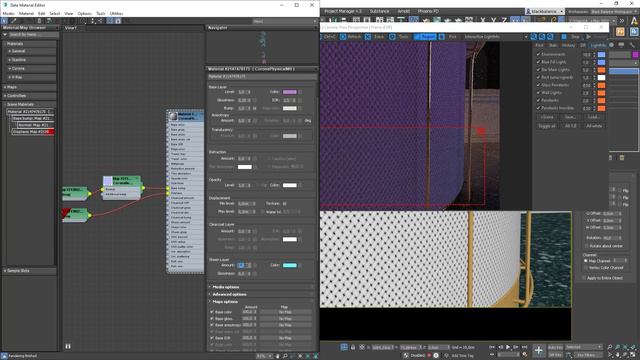640x360 pixels.
Task: Click the Sheen Layer cyan color swatch
Action: pyautogui.click(x=289, y=265)
